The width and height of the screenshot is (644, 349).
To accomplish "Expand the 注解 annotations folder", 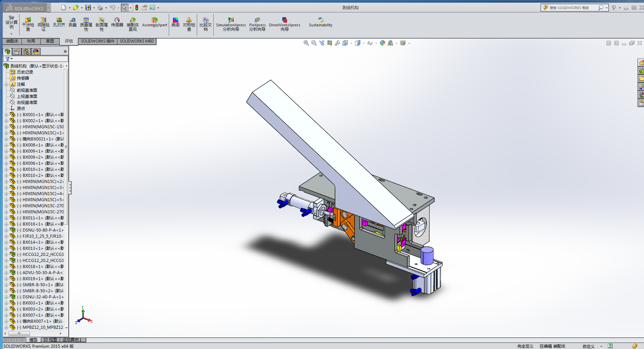I will pyautogui.click(x=6, y=84).
